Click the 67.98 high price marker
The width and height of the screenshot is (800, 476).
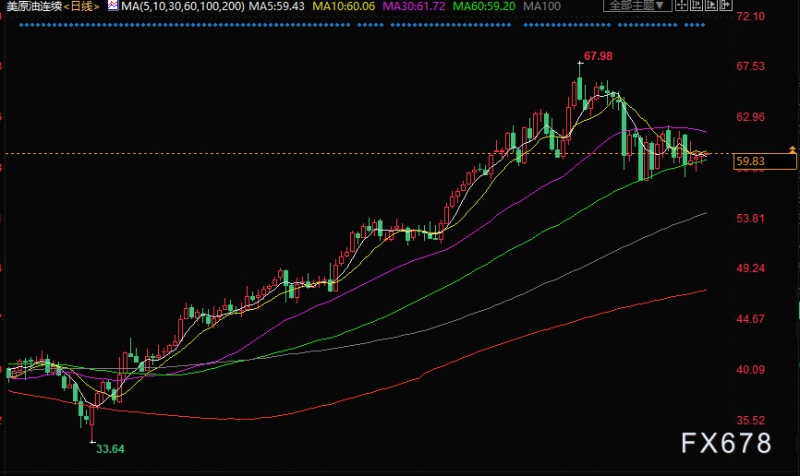(598, 56)
